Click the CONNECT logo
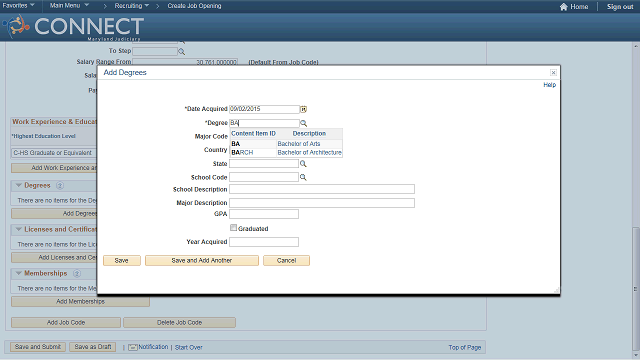 click(x=73, y=27)
